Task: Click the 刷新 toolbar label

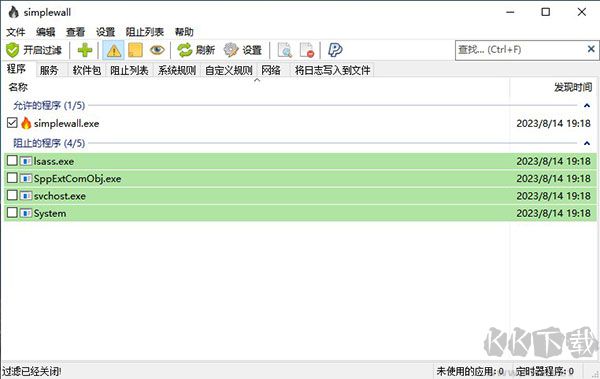Action: [x=205, y=50]
